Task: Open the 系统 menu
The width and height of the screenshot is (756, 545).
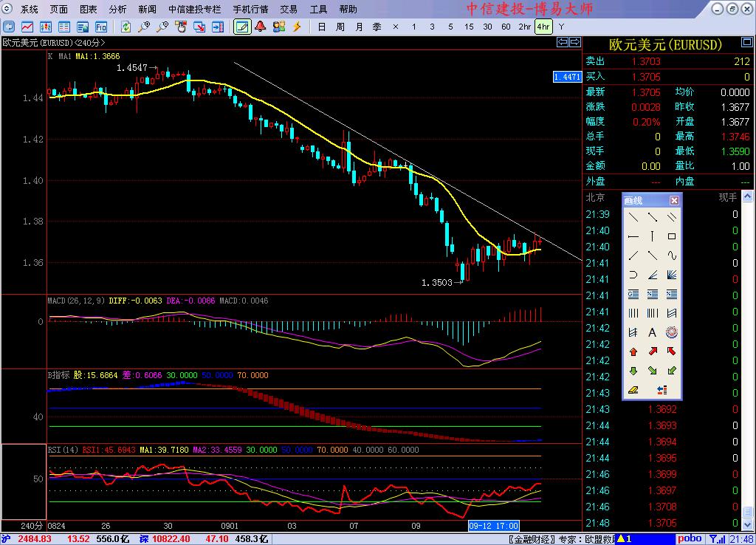Action: [30, 10]
